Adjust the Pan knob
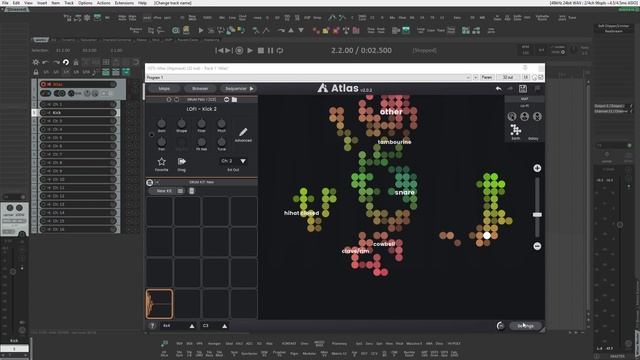The width and height of the screenshot is (640, 360). click(x=162, y=142)
